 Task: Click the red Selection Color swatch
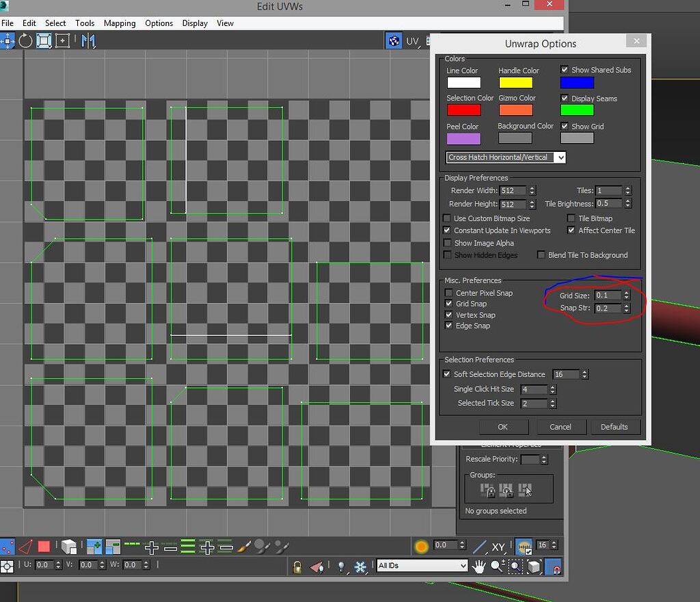click(x=463, y=109)
